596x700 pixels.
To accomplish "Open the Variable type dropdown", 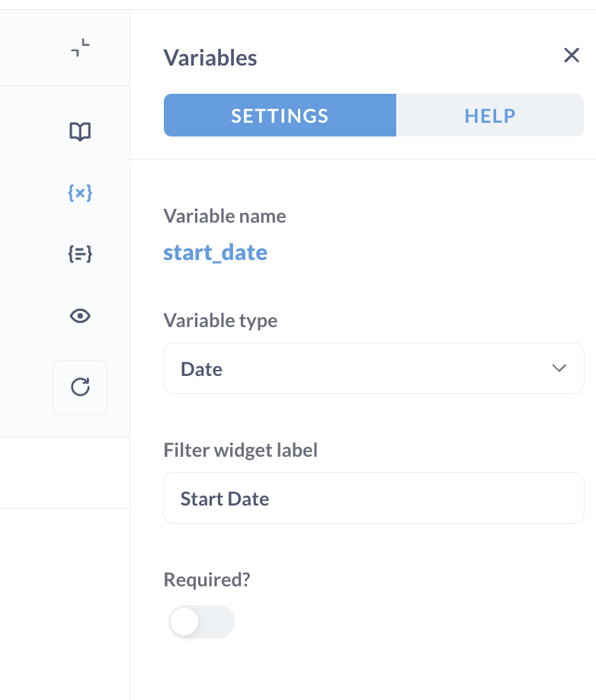I will pyautogui.click(x=374, y=368).
